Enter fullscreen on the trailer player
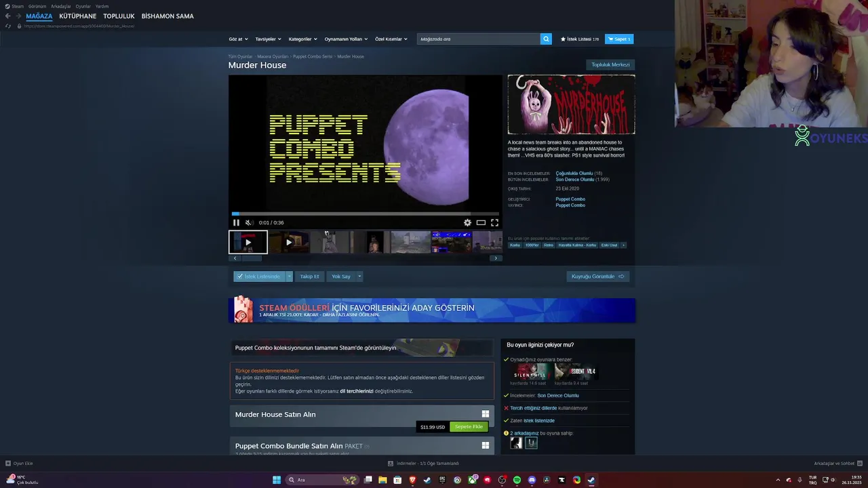Image resolution: width=868 pixels, height=488 pixels. (x=494, y=222)
